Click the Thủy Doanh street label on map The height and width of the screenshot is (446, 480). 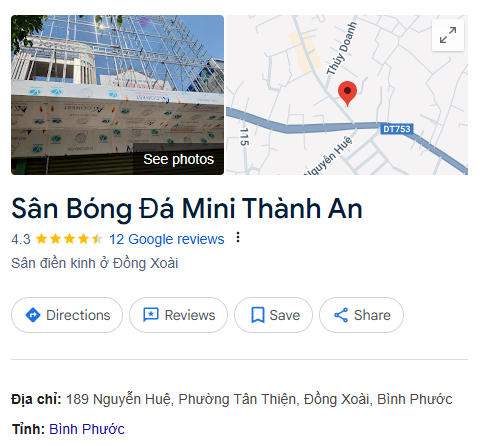click(x=342, y=49)
